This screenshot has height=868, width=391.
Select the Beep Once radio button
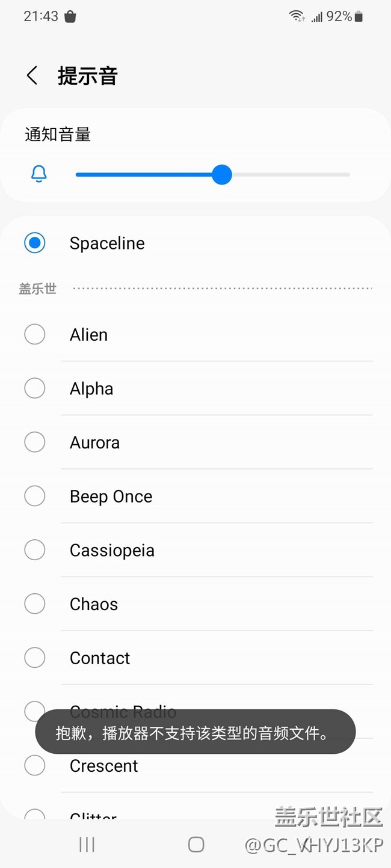click(35, 497)
